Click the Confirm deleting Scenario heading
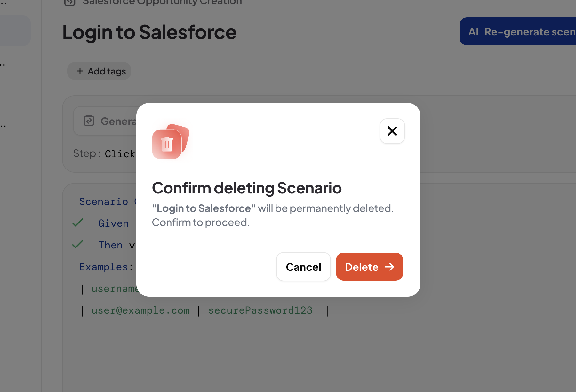The image size is (576, 392). click(247, 188)
